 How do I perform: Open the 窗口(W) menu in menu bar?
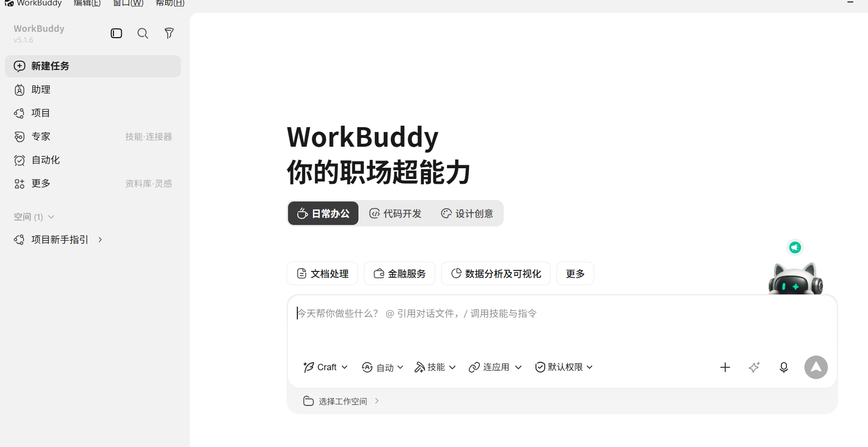(128, 3)
